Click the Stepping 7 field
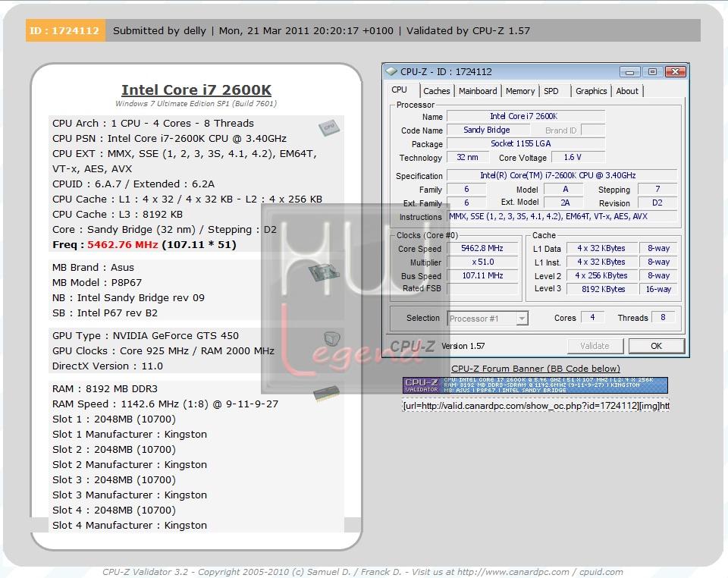This screenshot has width=728, height=578. (x=657, y=189)
